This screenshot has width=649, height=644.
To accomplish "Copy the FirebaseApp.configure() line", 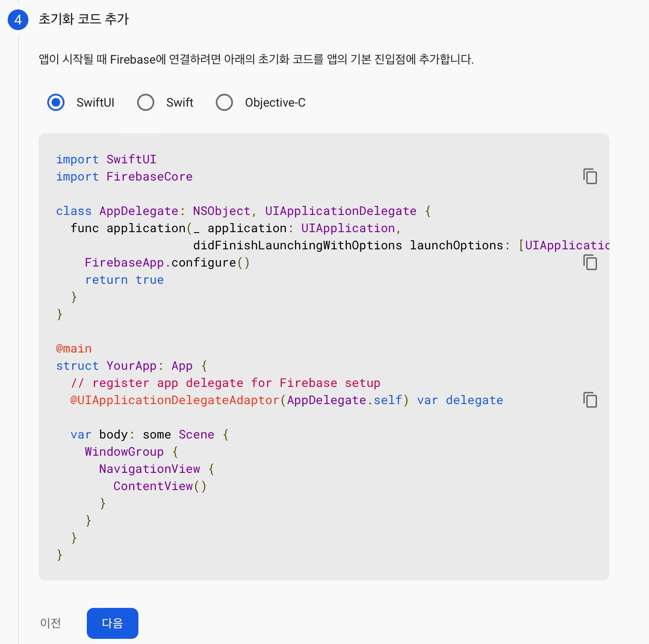I will point(590,262).
